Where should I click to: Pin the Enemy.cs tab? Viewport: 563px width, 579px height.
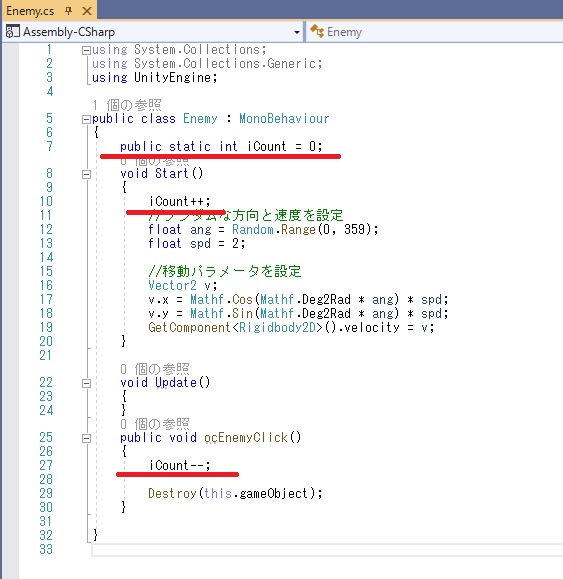[x=68, y=11]
